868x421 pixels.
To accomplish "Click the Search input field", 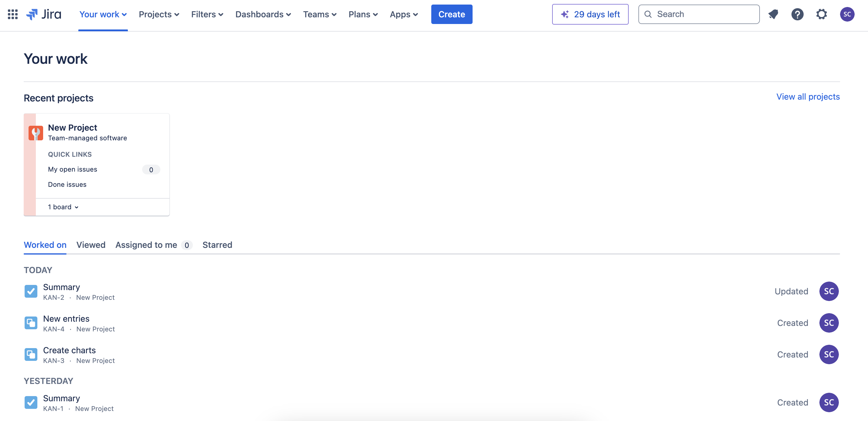I will (704, 14).
